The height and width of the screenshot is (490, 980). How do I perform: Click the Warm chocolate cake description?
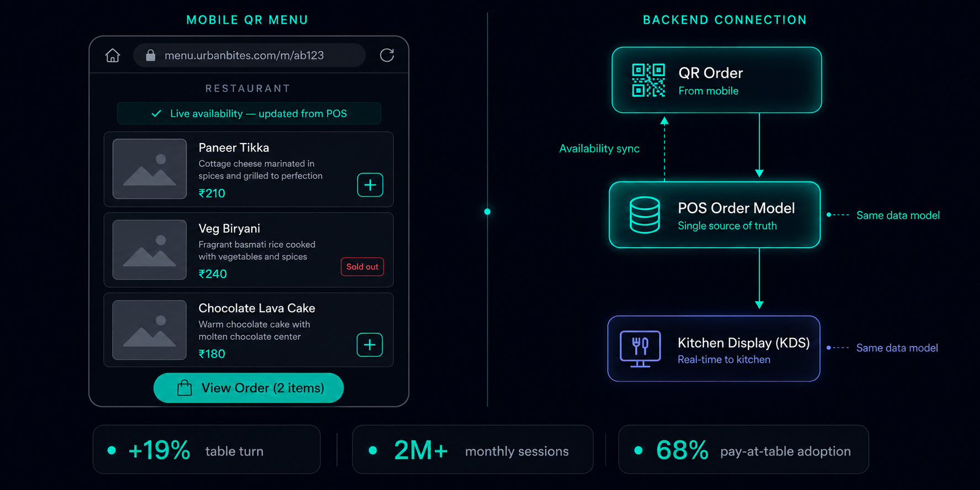(254, 330)
